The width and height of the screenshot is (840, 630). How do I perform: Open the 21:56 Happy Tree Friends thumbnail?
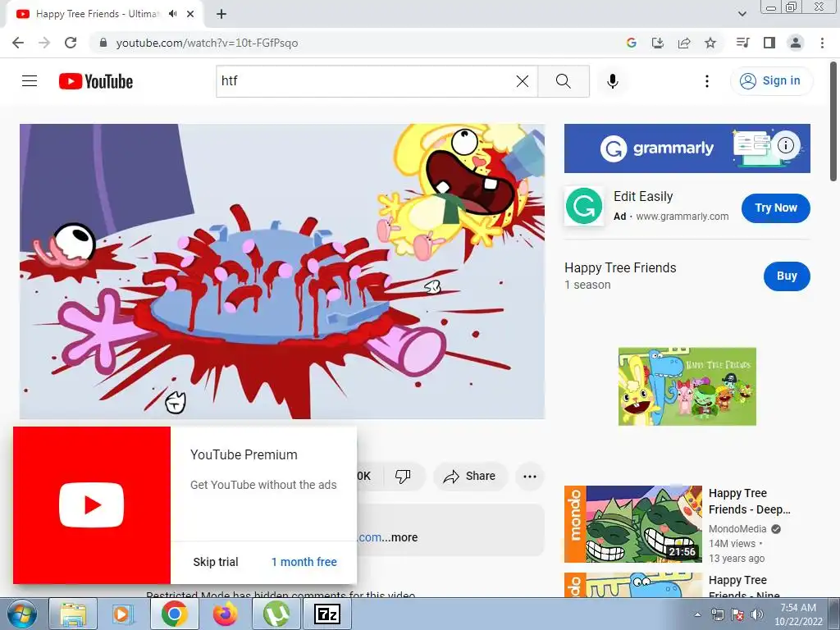pos(633,524)
